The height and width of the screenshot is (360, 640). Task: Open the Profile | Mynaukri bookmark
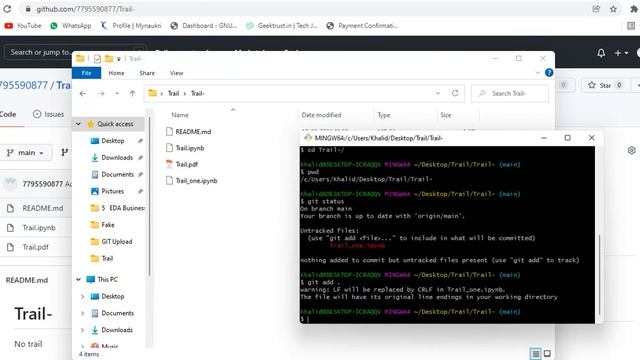131,26
